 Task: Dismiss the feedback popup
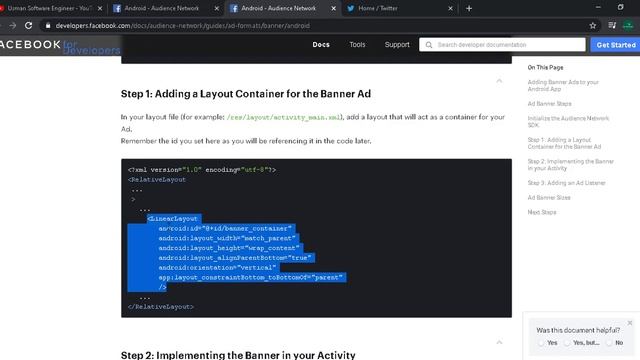(x=630, y=323)
